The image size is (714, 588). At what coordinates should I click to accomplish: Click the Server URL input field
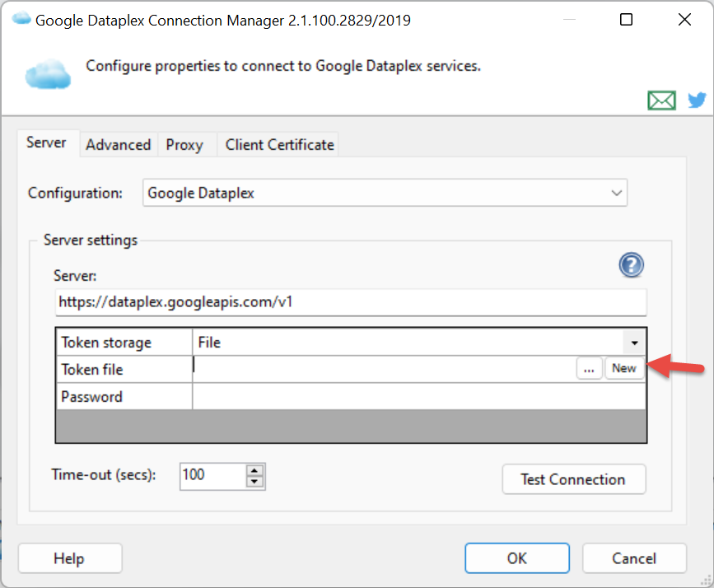click(x=351, y=302)
